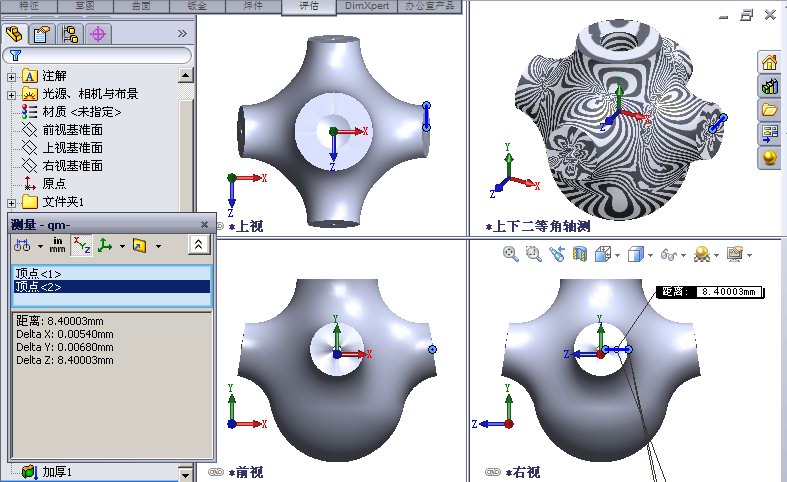The image size is (787, 482).
Task: Open Design Library icon in task pane
Action: (769, 86)
